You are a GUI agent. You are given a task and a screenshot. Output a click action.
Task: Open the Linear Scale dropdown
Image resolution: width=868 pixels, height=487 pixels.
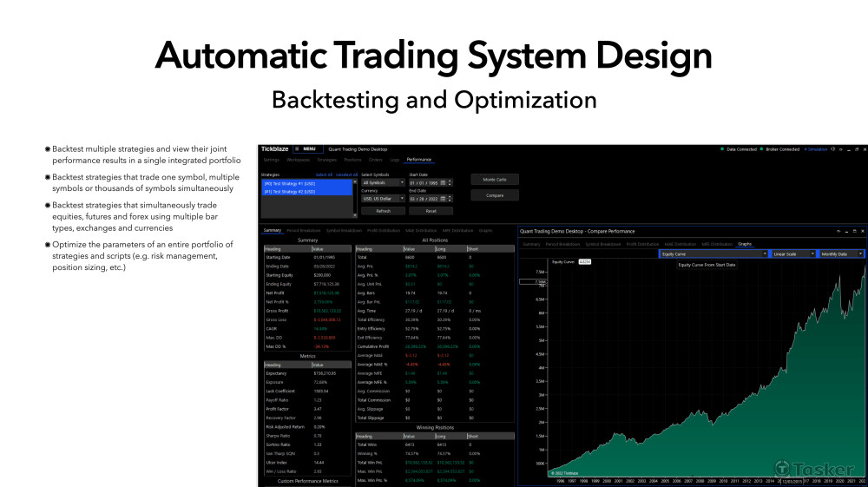794,254
